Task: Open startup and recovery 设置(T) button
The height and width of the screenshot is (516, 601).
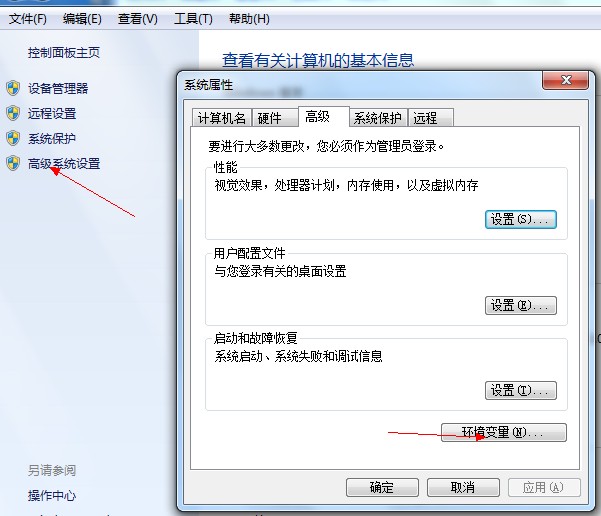Action: [x=521, y=391]
